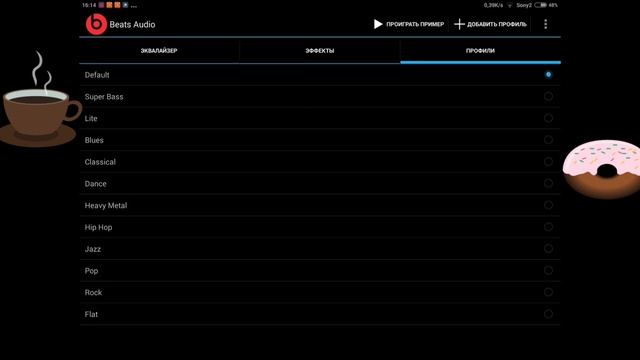This screenshot has height=360, width=640.
Task: Choose the Heavy Metal radio button
Action: [548, 205]
